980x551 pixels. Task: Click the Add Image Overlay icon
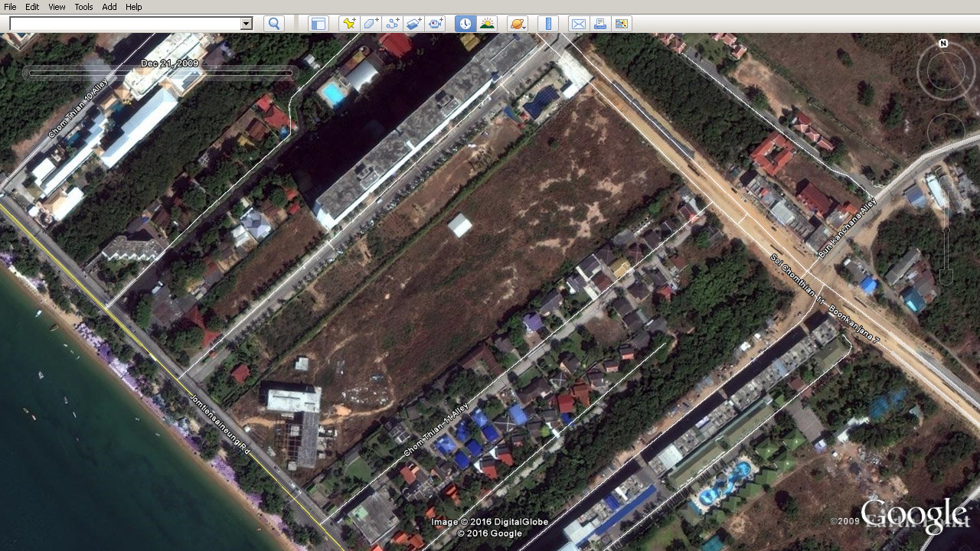click(x=414, y=24)
